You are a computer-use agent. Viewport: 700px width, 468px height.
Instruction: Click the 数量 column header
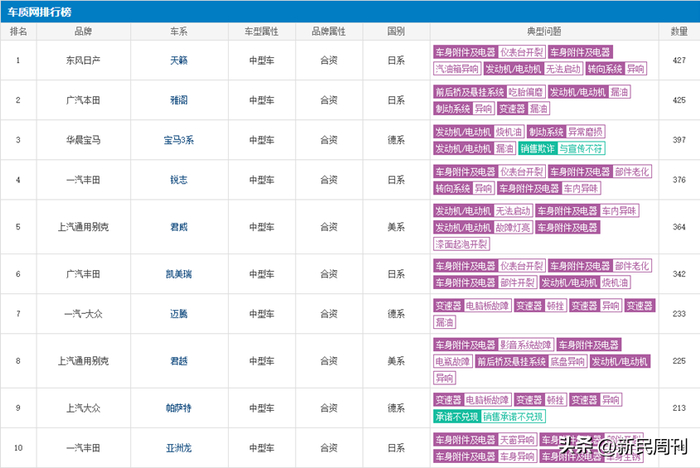point(679,31)
